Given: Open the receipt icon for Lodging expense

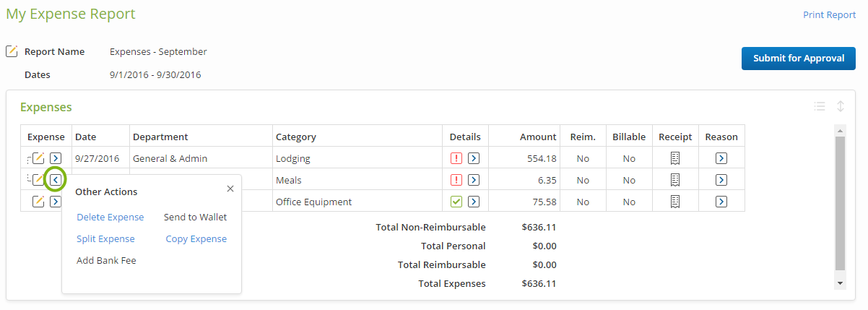Looking at the screenshot, I should (x=675, y=158).
